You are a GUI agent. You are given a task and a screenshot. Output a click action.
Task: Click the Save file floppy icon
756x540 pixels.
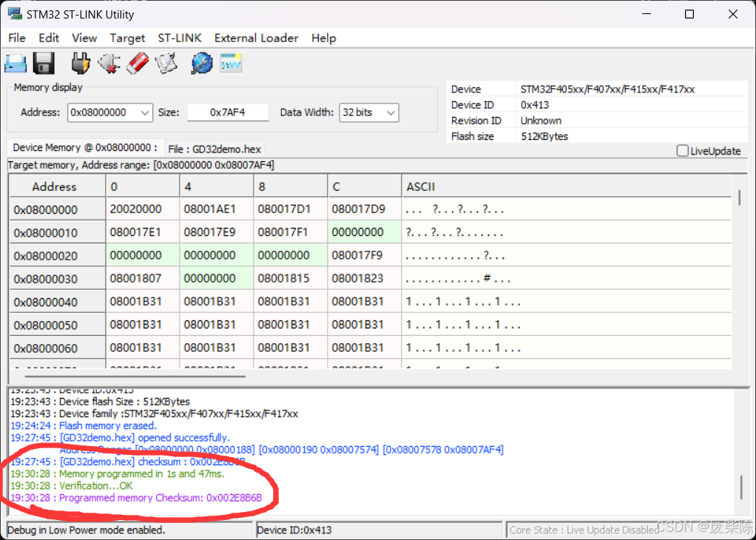[44, 63]
